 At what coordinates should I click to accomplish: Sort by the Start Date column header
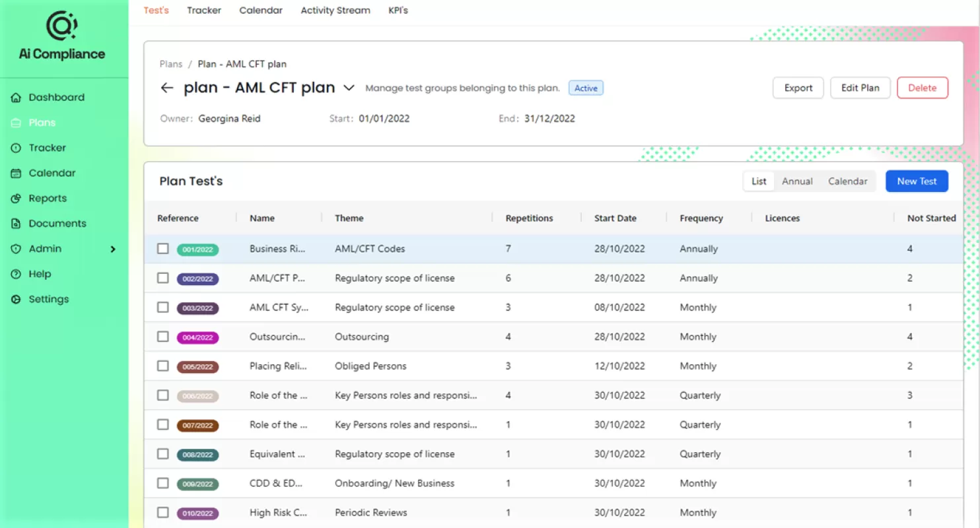pos(615,218)
